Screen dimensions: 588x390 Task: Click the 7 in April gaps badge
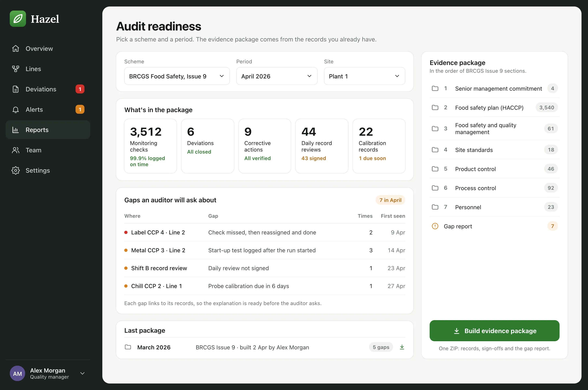(390, 200)
